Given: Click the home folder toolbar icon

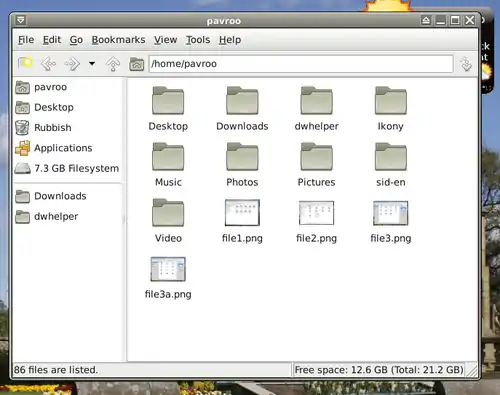Looking at the screenshot, I should [136, 64].
